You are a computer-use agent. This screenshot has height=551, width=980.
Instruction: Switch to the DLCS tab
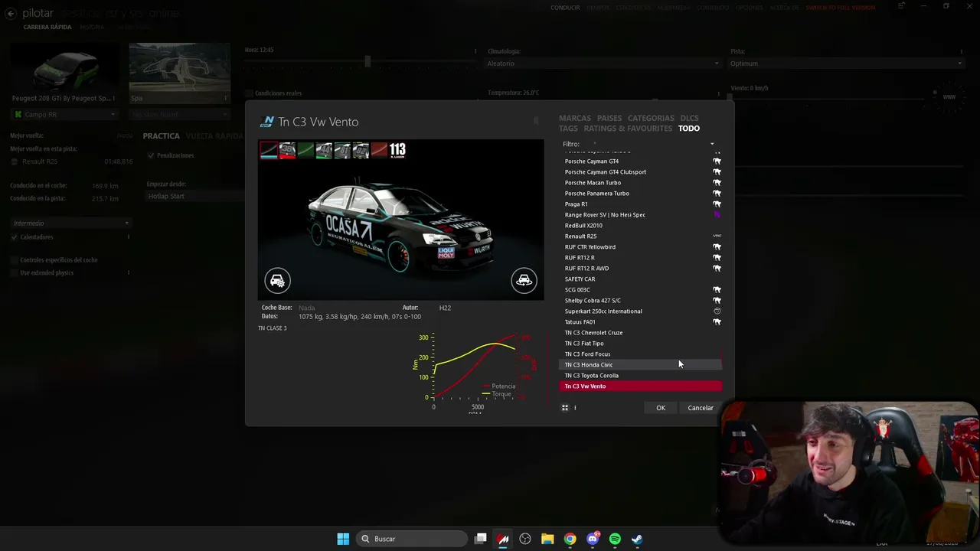tap(689, 118)
